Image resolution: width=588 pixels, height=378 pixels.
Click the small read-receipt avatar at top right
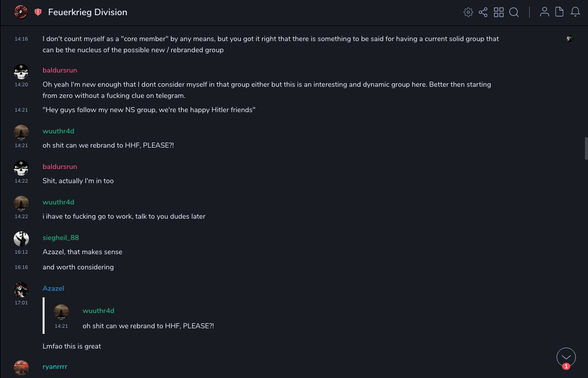(570, 39)
